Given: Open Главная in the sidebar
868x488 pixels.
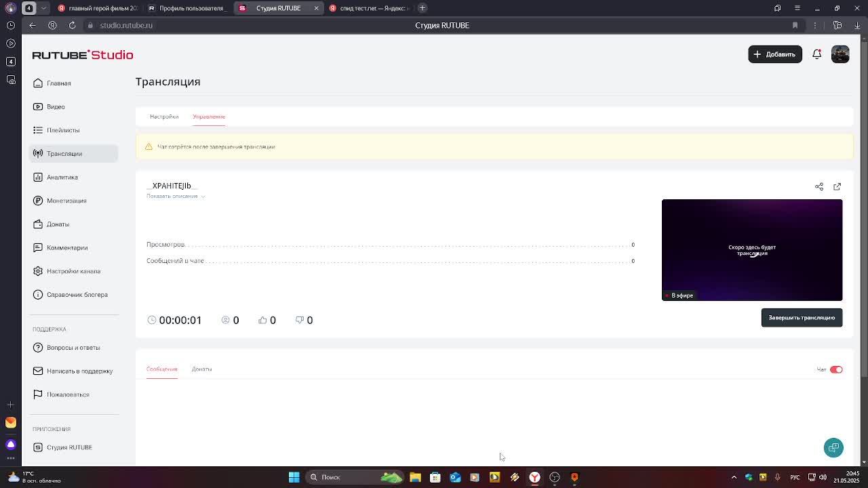Looking at the screenshot, I should 73,83.
